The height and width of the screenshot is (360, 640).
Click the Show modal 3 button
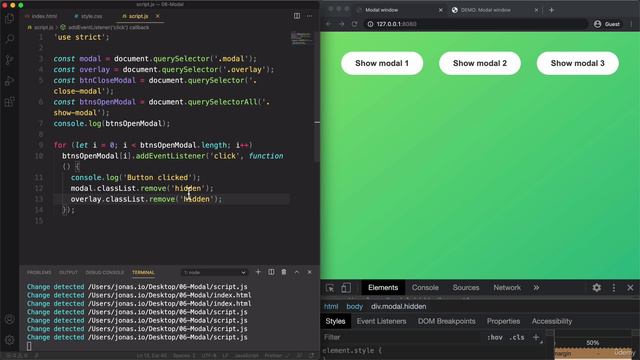click(x=578, y=63)
